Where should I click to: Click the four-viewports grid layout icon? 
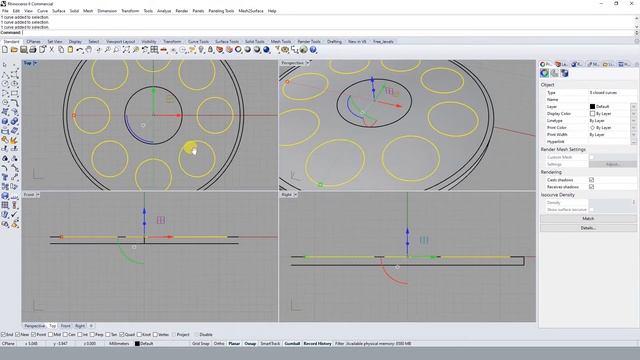(154, 50)
